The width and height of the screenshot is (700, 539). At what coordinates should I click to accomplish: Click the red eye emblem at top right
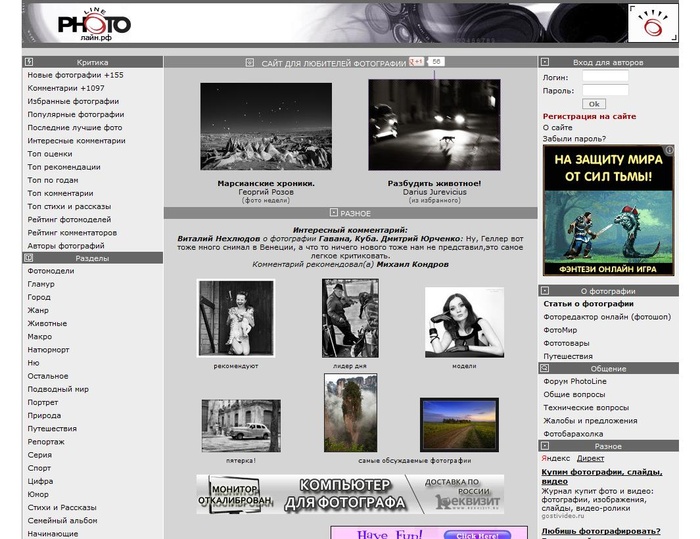652,23
